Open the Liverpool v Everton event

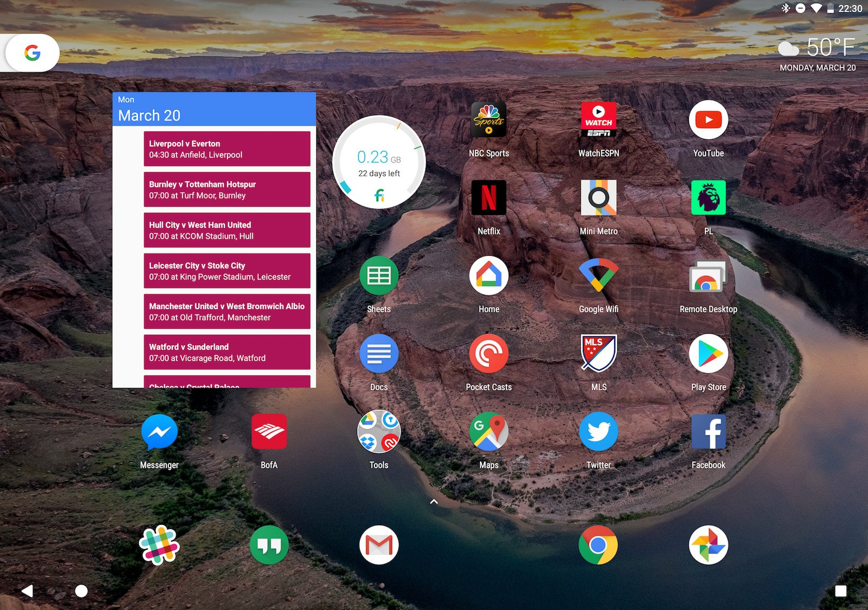[227, 149]
